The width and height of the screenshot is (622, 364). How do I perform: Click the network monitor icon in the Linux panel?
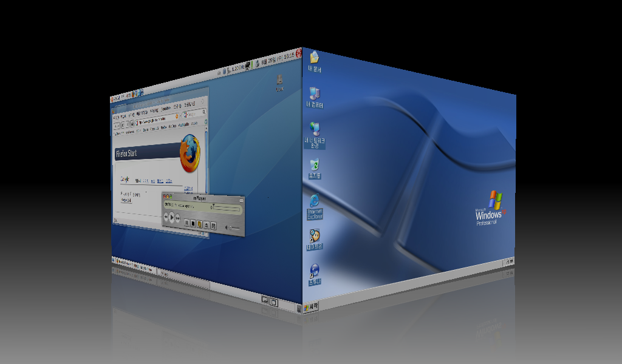pos(248,65)
